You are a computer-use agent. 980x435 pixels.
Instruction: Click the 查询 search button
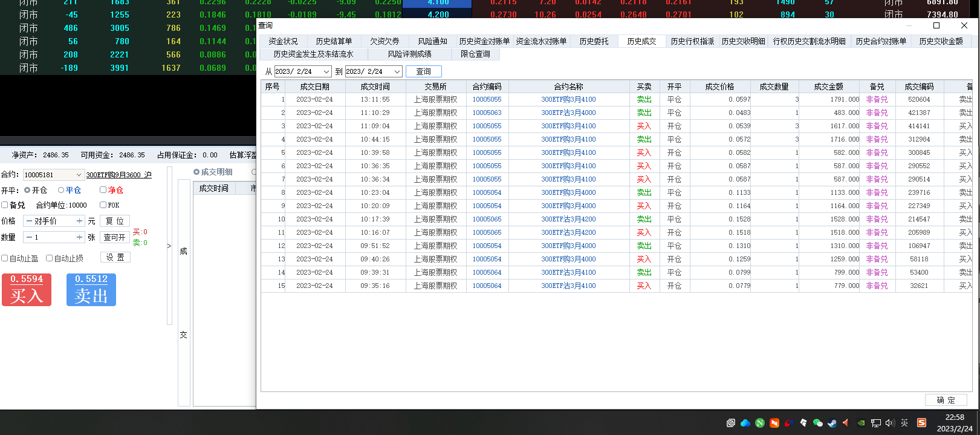423,71
